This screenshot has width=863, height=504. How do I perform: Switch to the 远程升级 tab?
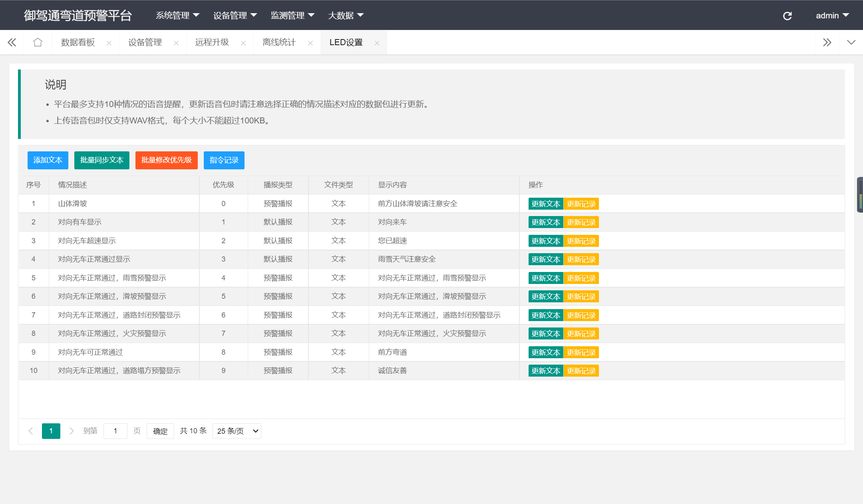pyautogui.click(x=212, y=42)
